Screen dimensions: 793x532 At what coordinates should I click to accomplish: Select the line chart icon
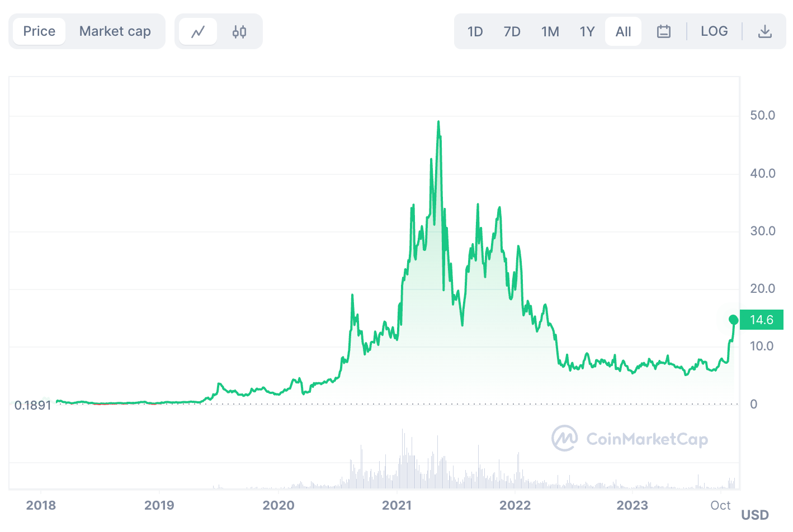pyautogui.click(x=197, y=31)
